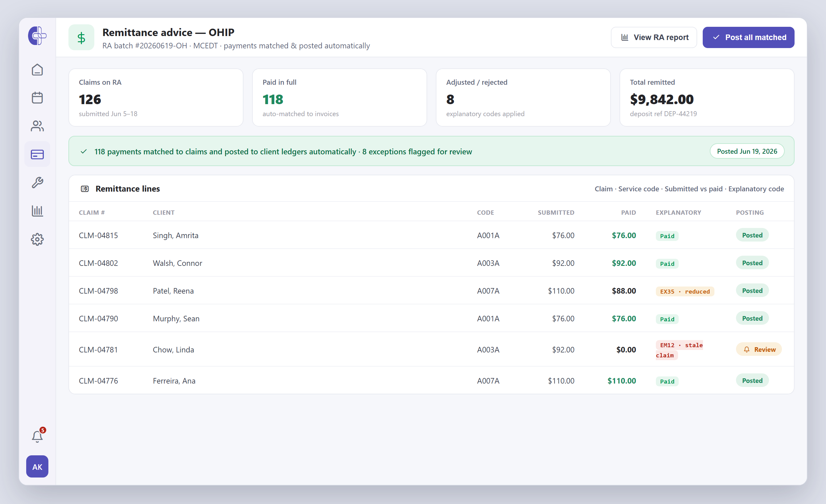Click the Remittance advice — OHIP title
Image resolution: width=826 pixels, height=504 pixels.
(x=168, y=33)
